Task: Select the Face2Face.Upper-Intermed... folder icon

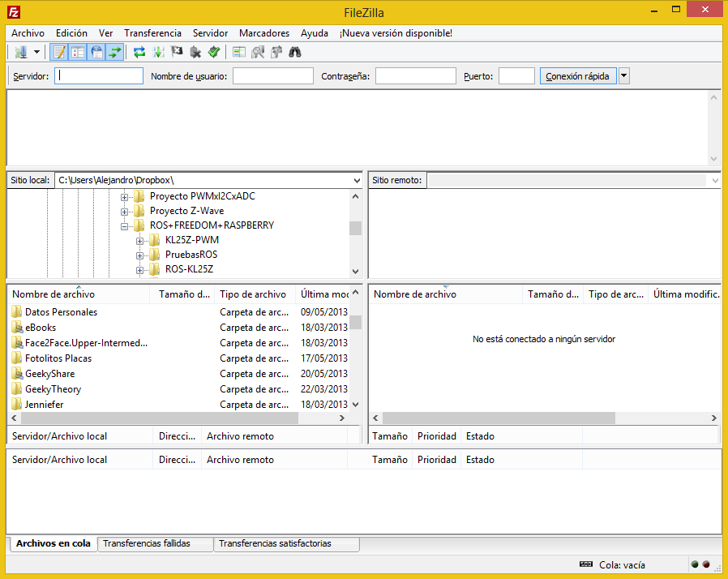Action: [17, 343]
